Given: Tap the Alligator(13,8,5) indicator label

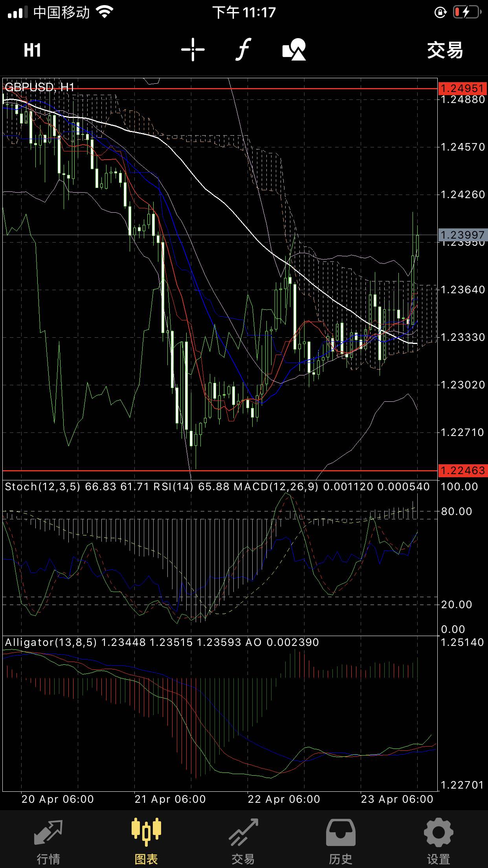Looking at the screenshot, I should tap(51, 642).
